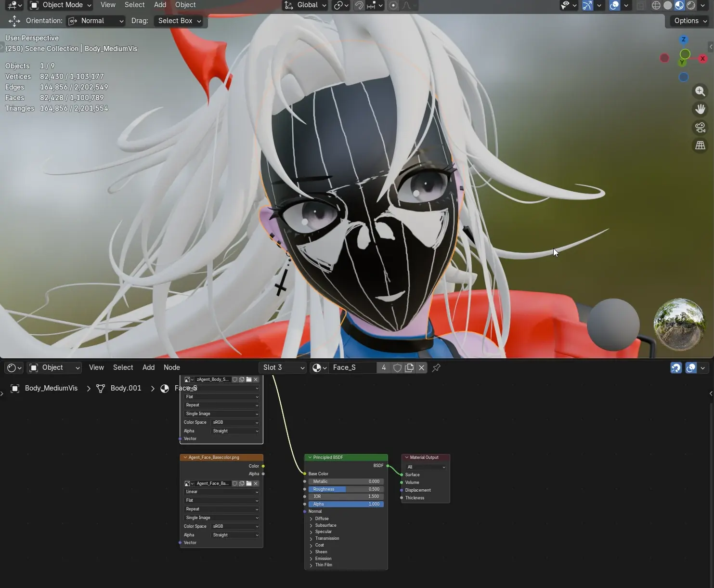This screenshot has height=588, width=714.
Task: Select wireframe viewport shading
Action: coord(656,5)
